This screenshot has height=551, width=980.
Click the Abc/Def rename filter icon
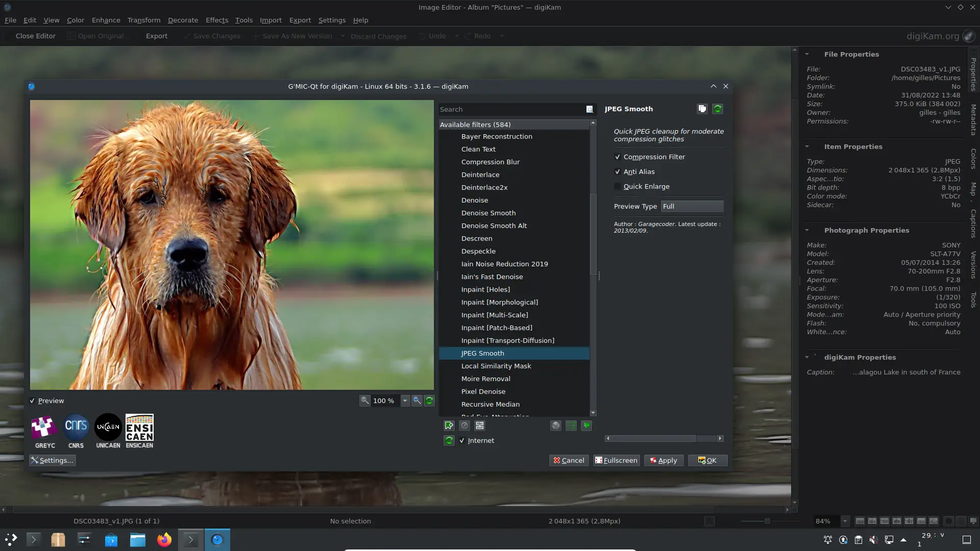click(480, 425)
